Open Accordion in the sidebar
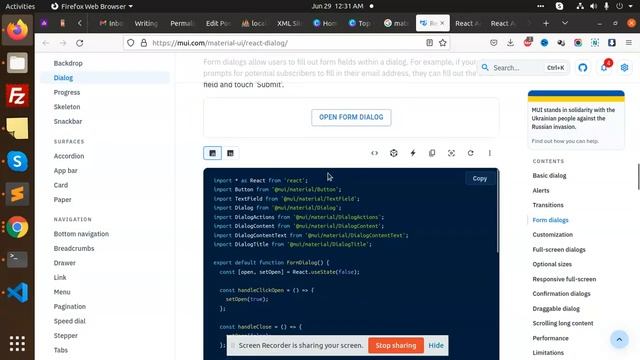 (69, 156)
